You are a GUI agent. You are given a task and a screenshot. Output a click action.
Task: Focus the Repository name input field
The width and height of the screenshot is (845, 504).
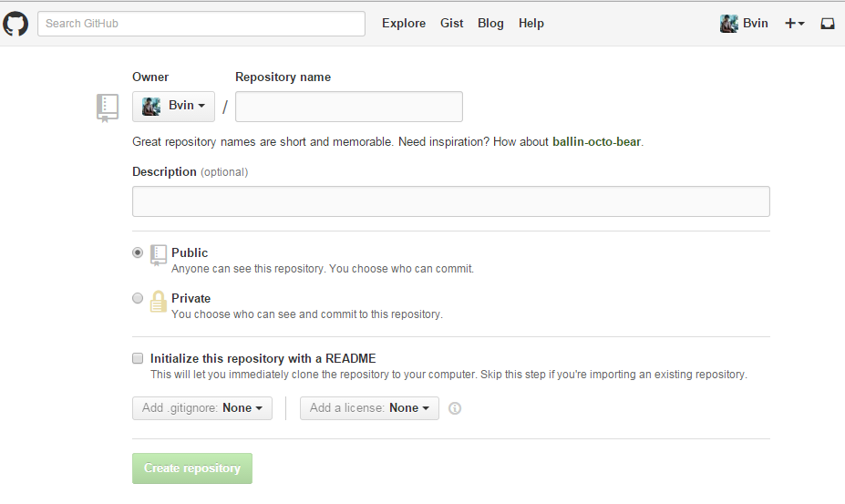coord(349,107)
